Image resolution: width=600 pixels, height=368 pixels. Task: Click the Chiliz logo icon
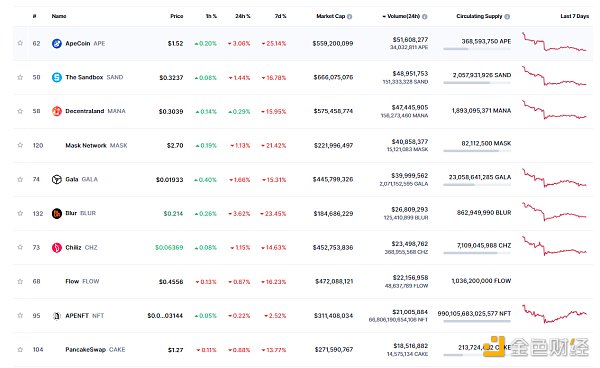(x=57, y=248)
